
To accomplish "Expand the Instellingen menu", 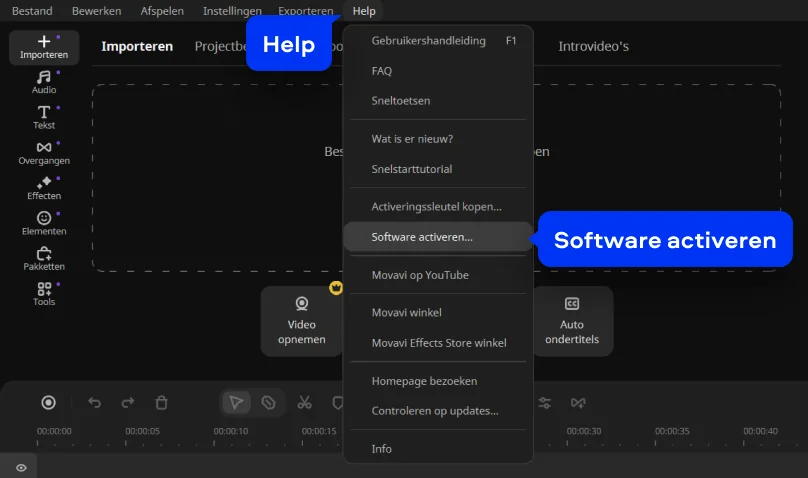I will 232,11.
